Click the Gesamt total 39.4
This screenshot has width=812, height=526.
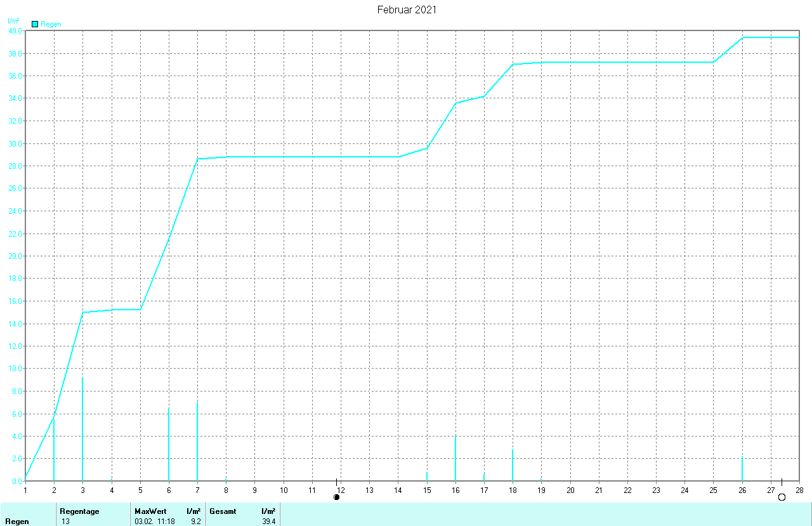pos(269,522)
